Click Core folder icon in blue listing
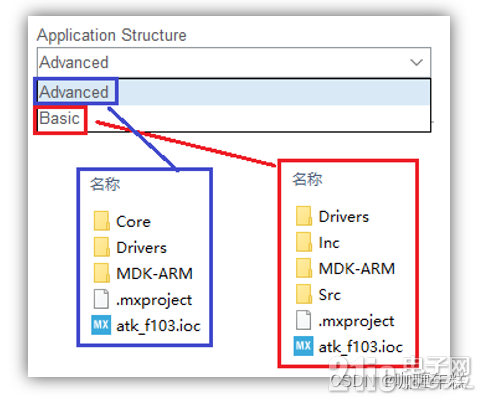This screenshot has width=482, height=399. pyautogui.click(x=102, y=221)
